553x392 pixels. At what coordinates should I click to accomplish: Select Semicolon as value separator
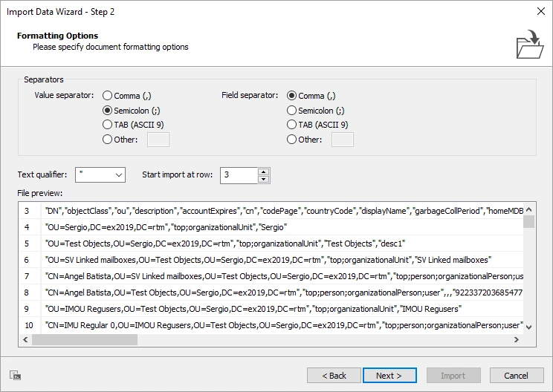pyautogui.click(x=108, y=111)
